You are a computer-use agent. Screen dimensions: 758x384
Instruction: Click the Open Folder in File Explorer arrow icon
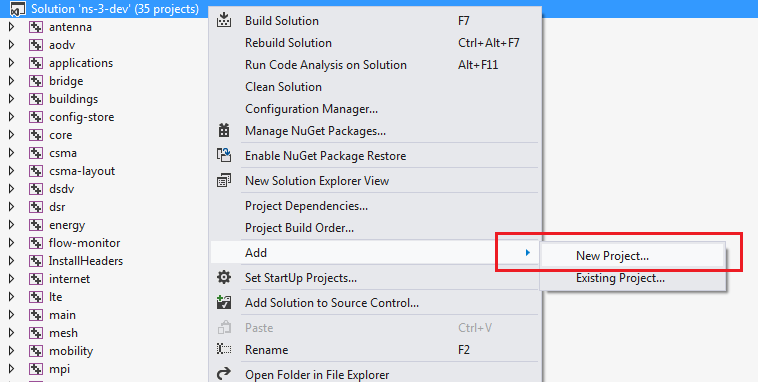tap(224, 374)
